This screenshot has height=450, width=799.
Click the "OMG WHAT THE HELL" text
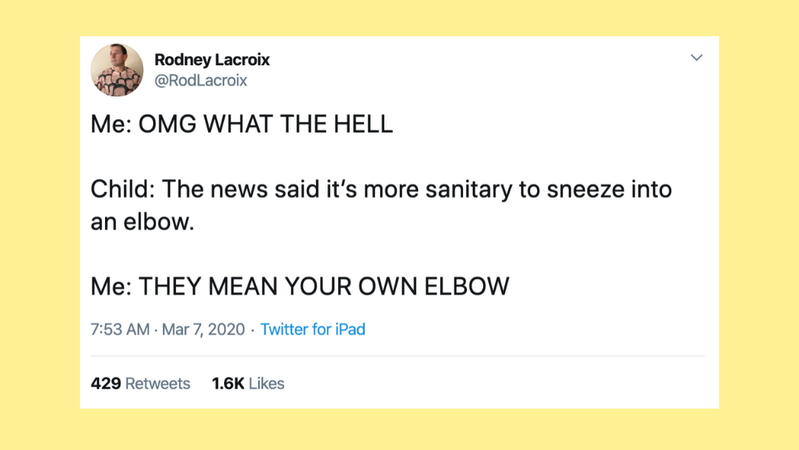click(265, 125)
